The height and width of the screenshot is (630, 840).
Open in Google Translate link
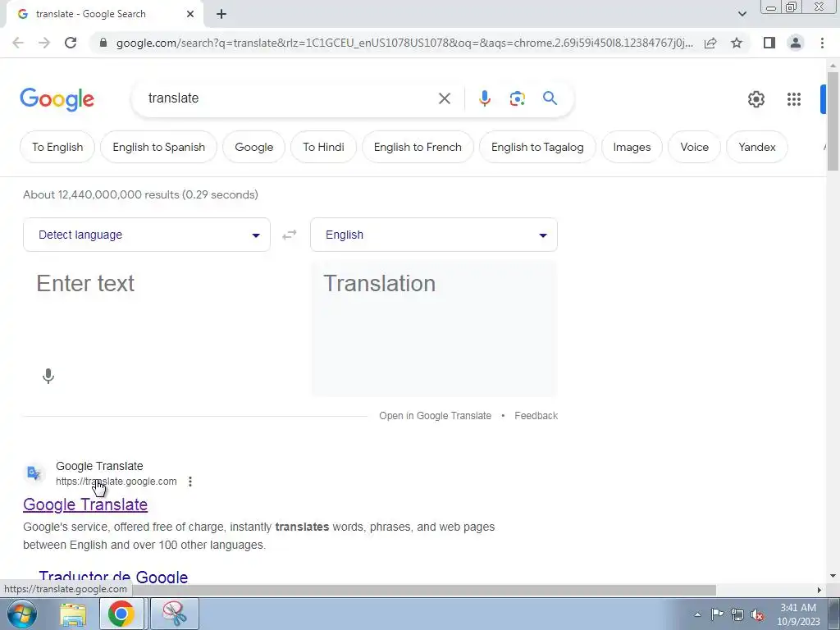click(x=435, y=416)
